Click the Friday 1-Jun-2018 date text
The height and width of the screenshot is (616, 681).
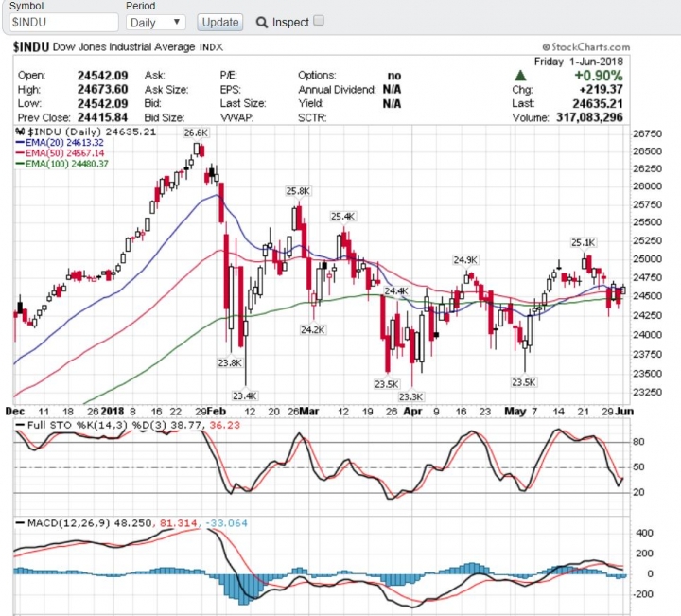point(579,62)
